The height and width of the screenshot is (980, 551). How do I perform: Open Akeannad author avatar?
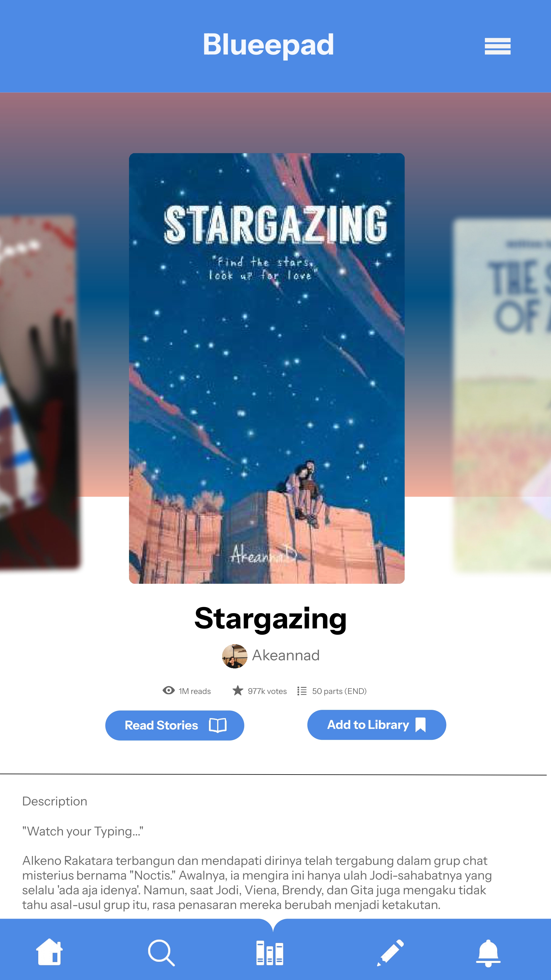point(235,656)
